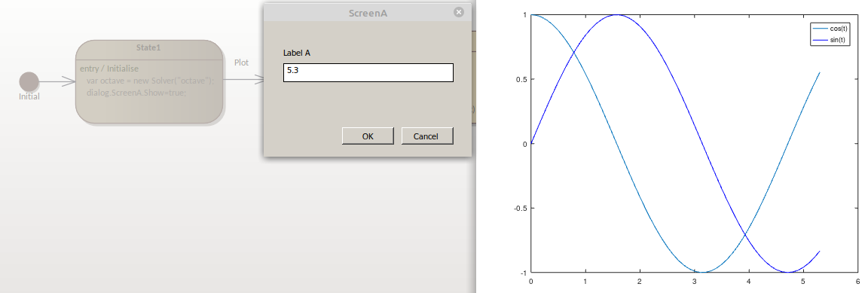Viewport: 868px width, 293px height.
Task: Click the Cancel button
Action: click(426, 136)
